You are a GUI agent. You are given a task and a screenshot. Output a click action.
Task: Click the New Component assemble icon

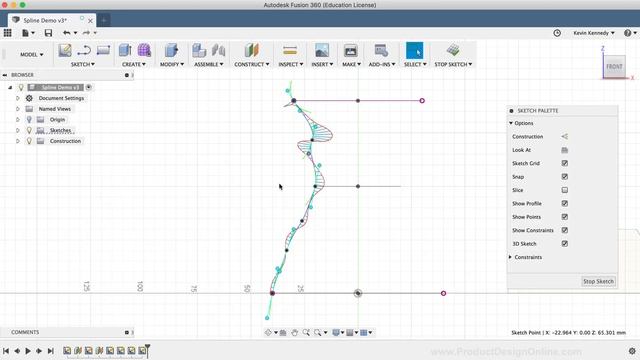pos(199,51)
